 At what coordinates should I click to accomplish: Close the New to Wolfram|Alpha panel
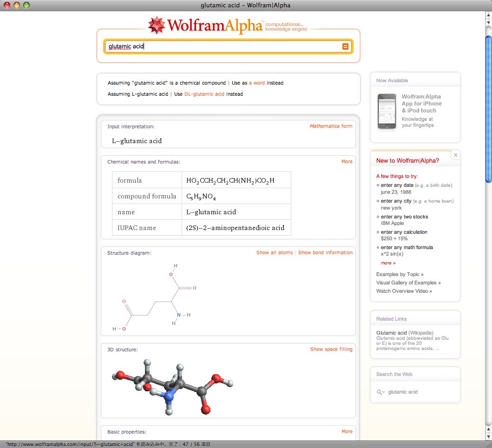pos(456,155)
